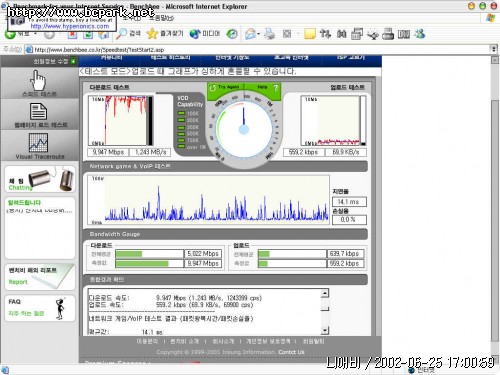Click the network satellite toolbar icon

pyautogui.click(x=373, y=34)
